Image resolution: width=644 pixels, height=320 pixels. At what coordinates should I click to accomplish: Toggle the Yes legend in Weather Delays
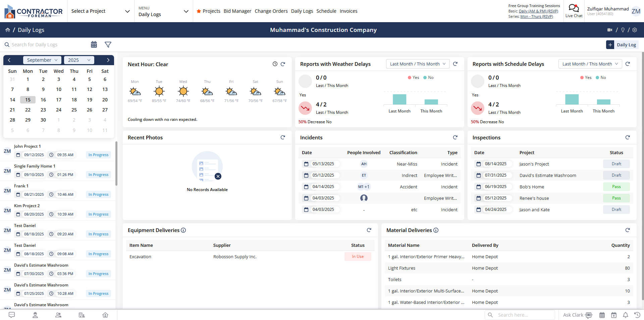tap(414, 78)
